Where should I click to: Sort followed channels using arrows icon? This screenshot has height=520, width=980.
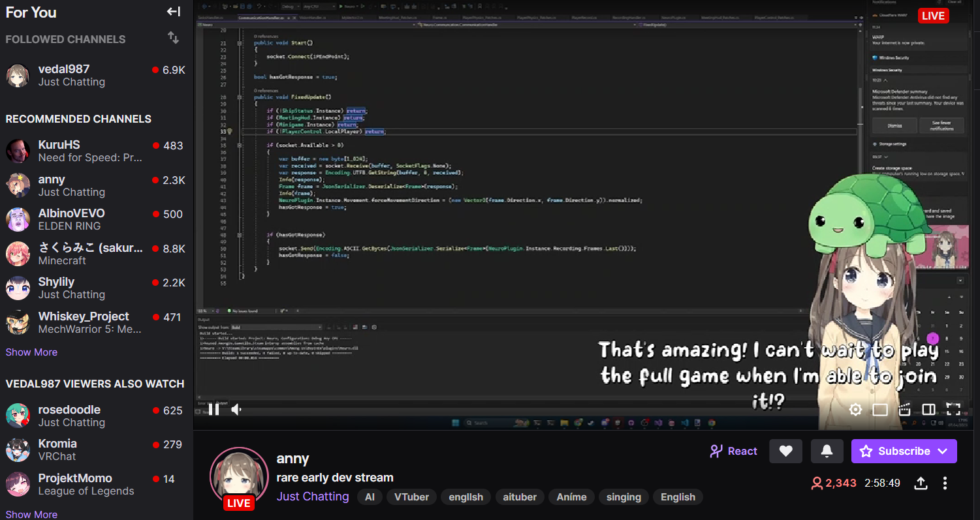(x=174, y=38)
